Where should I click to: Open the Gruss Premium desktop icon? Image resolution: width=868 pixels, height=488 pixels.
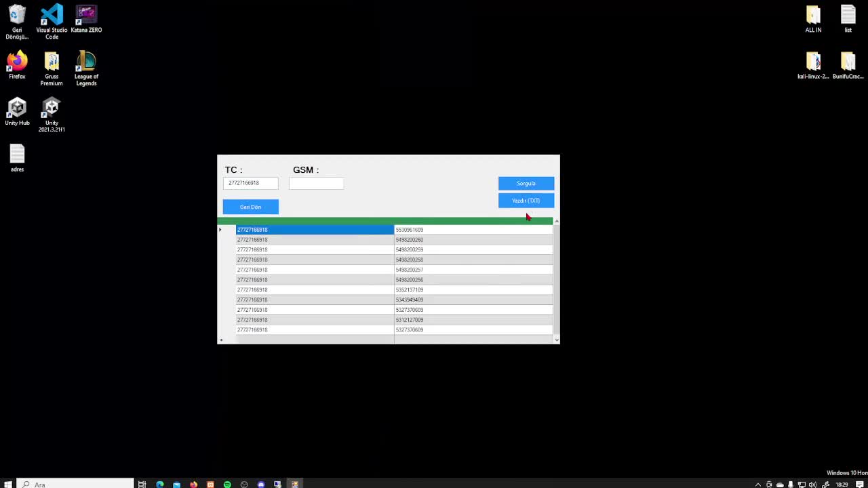click(52, 68)
